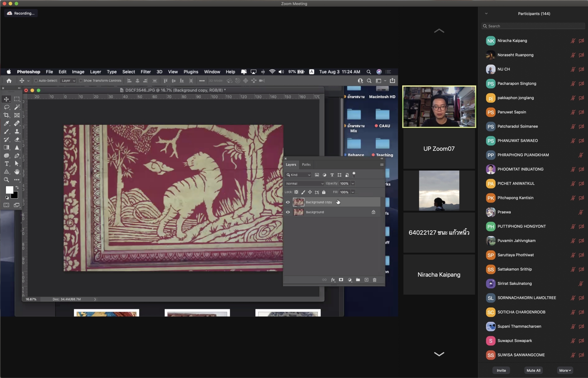Select the Sponge tool
The height and width of the screenshot is (378, 588).
point(6,155)
